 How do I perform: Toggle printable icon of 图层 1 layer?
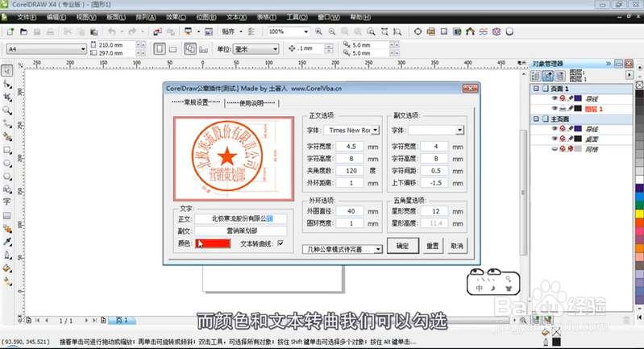(x=563, y=108)
